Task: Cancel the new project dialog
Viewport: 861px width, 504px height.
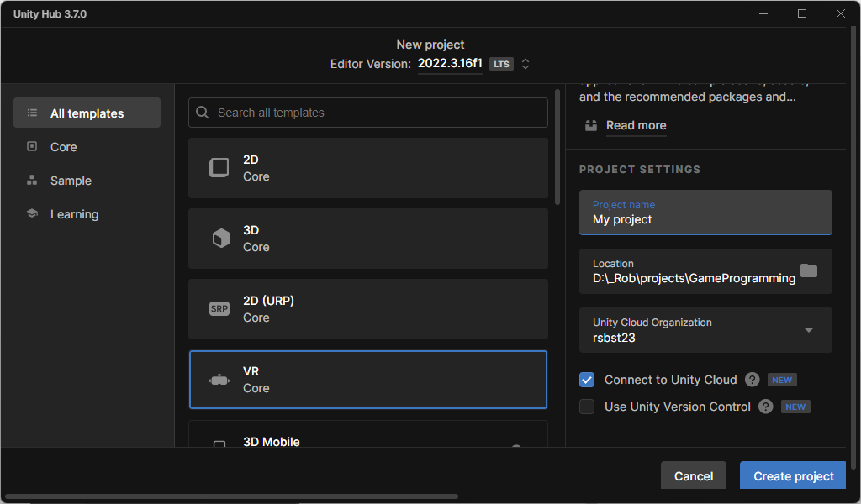Action: point(694,476)
